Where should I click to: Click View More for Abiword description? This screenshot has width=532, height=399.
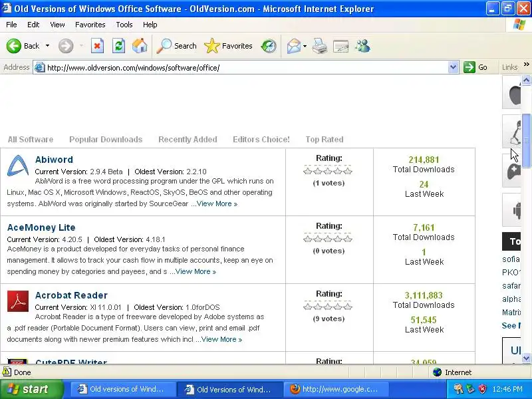point(217,203)
